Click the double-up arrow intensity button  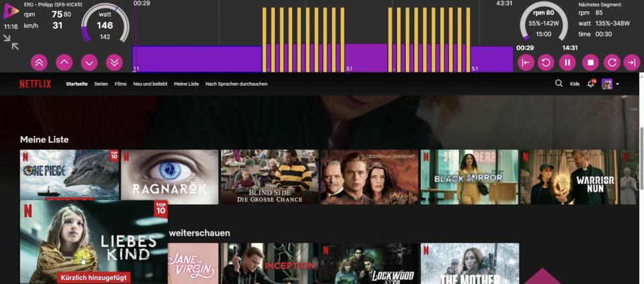click(39, 62)
